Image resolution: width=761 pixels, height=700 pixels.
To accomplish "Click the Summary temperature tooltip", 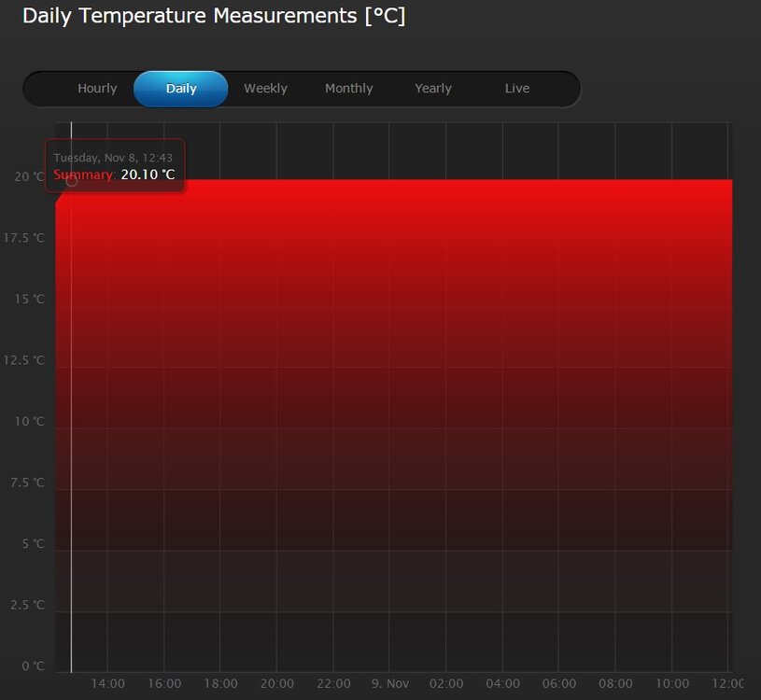I will 115,165.
